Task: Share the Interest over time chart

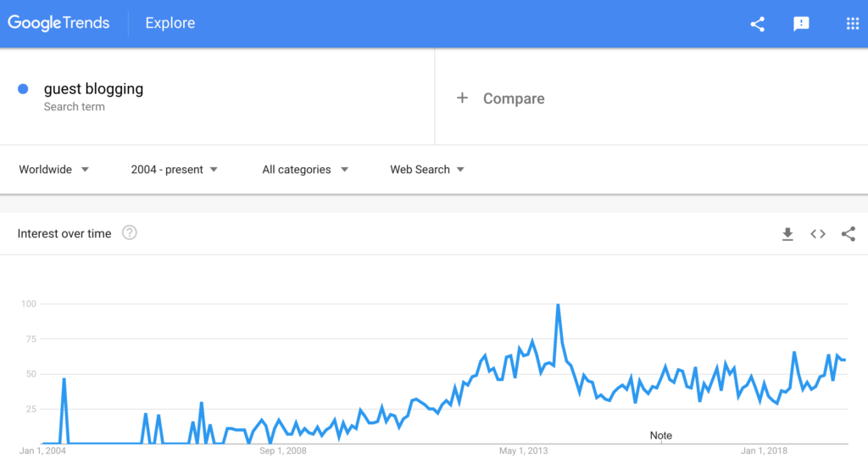Action: (848, 233)
